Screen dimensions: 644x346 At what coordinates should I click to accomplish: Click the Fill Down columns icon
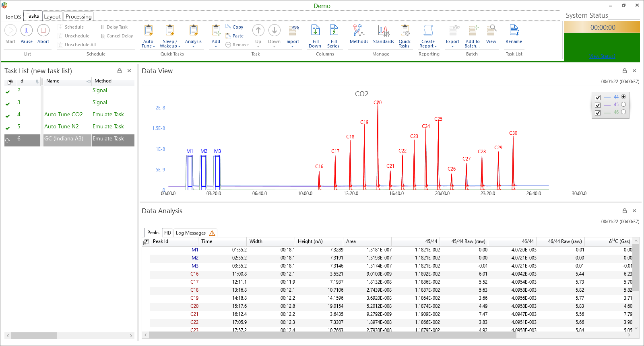(315, 31)
